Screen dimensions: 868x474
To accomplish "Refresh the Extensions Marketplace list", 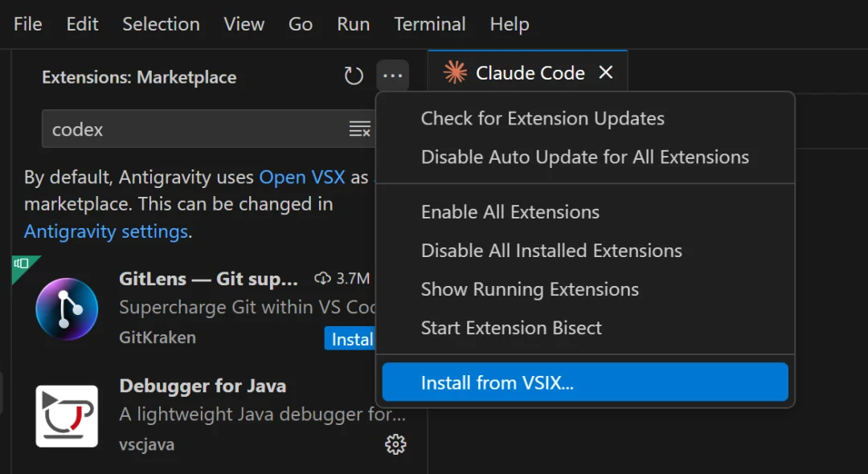I will coord(354,76).
